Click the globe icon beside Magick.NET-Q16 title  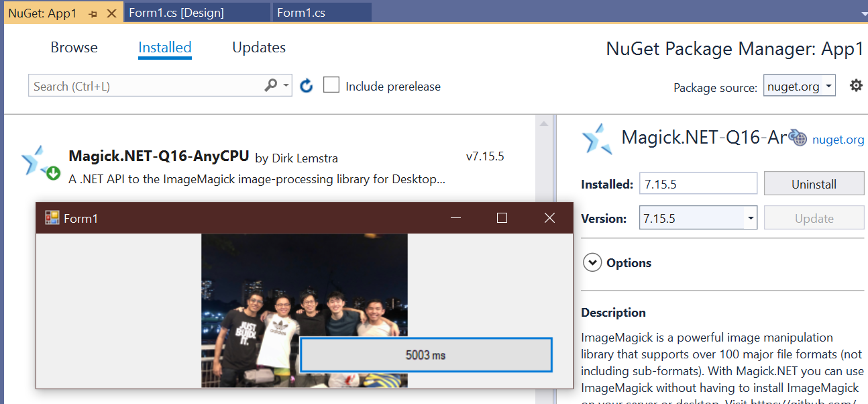click(797, 138)
